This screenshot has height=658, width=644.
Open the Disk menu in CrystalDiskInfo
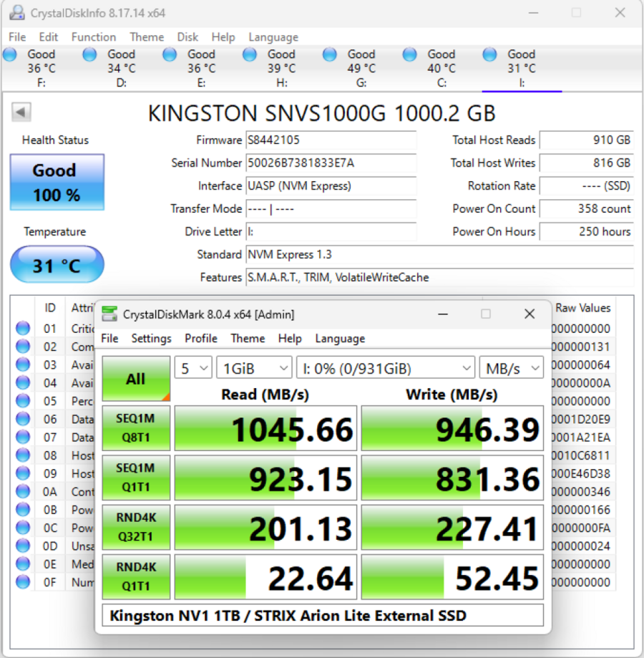tap(187, 37)
